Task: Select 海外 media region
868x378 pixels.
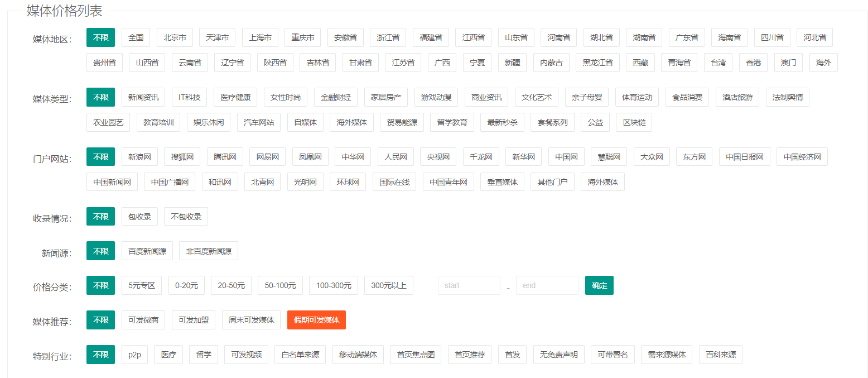Action: coord(823,63)
